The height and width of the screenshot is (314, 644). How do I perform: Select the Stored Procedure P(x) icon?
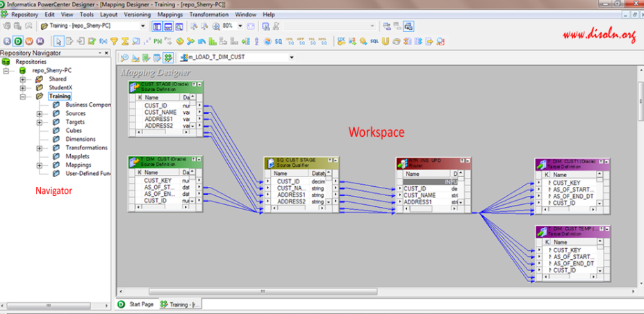158,41
